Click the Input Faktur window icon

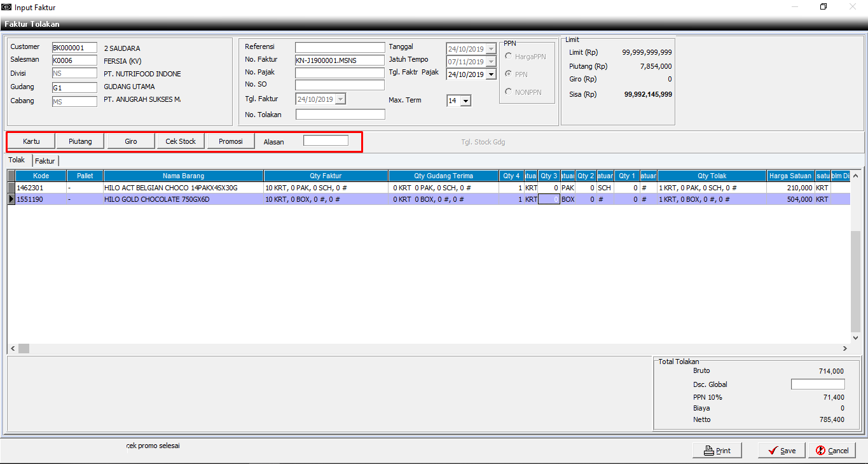click(x=7, y=7)
